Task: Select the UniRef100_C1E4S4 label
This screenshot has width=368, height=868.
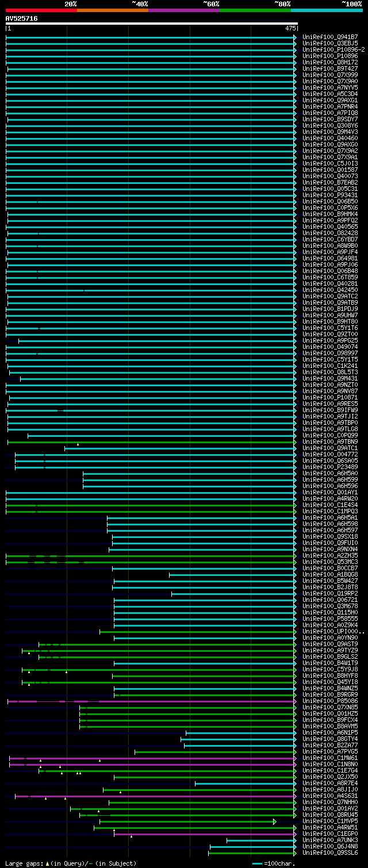Action: click(x=330, y=505)
